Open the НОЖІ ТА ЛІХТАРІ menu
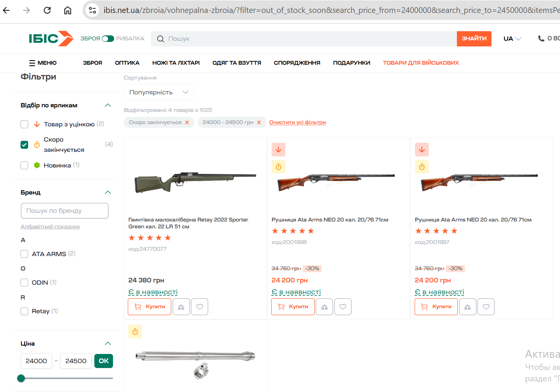Screen dimensions: 560x392 (176, 63)
